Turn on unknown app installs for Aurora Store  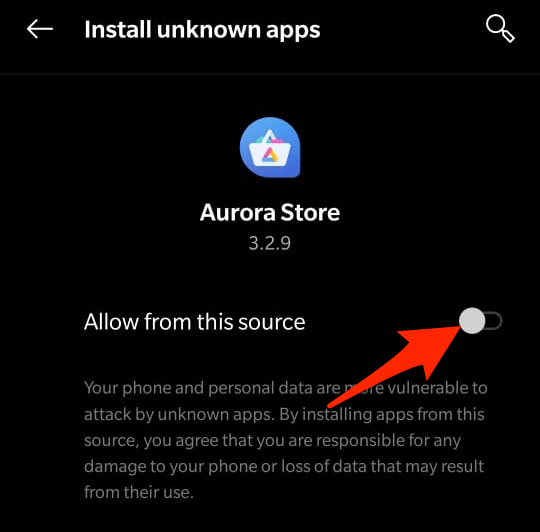pos(480,321)
